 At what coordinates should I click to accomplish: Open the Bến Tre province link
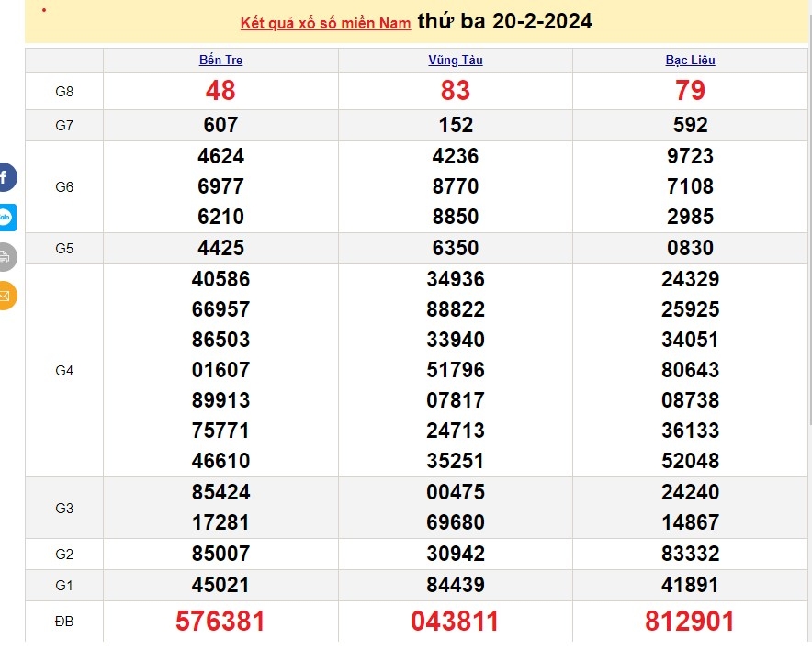click(220, 60)
